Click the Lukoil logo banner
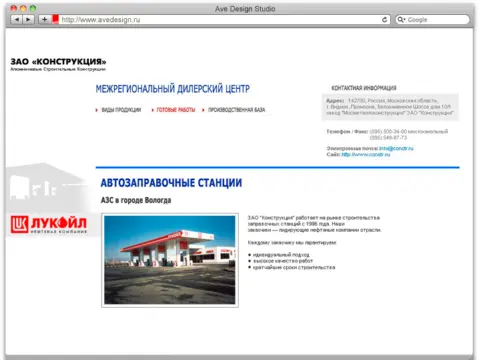Screen dimensions: 480x360 point(49,224)
